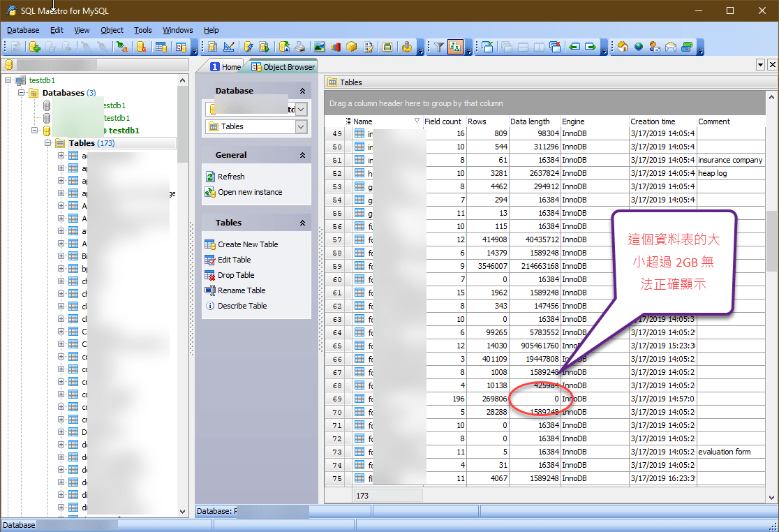
Task: Collapse the General panel chevron
Action: [302, 156]
